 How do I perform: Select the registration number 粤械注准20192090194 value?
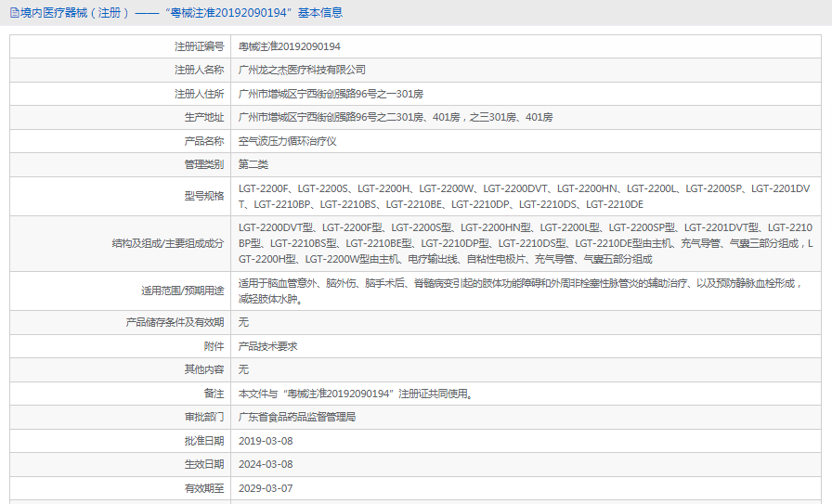click(289, 46)
